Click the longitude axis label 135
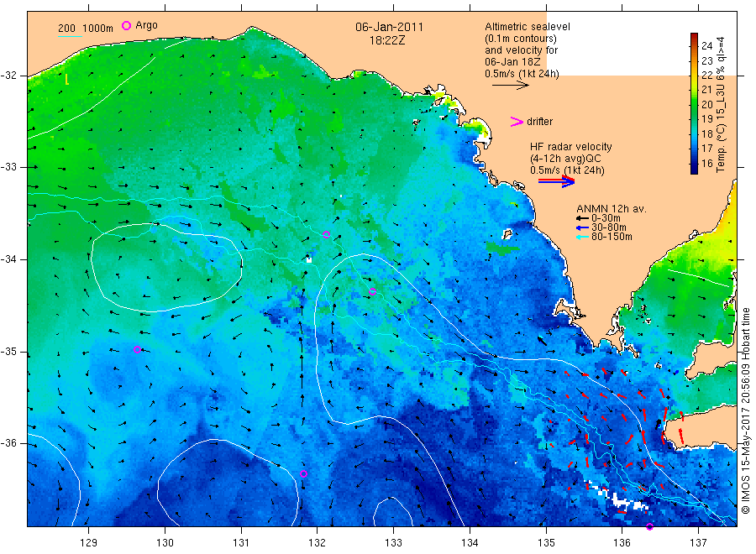The image size is (756, 554). 546,543
